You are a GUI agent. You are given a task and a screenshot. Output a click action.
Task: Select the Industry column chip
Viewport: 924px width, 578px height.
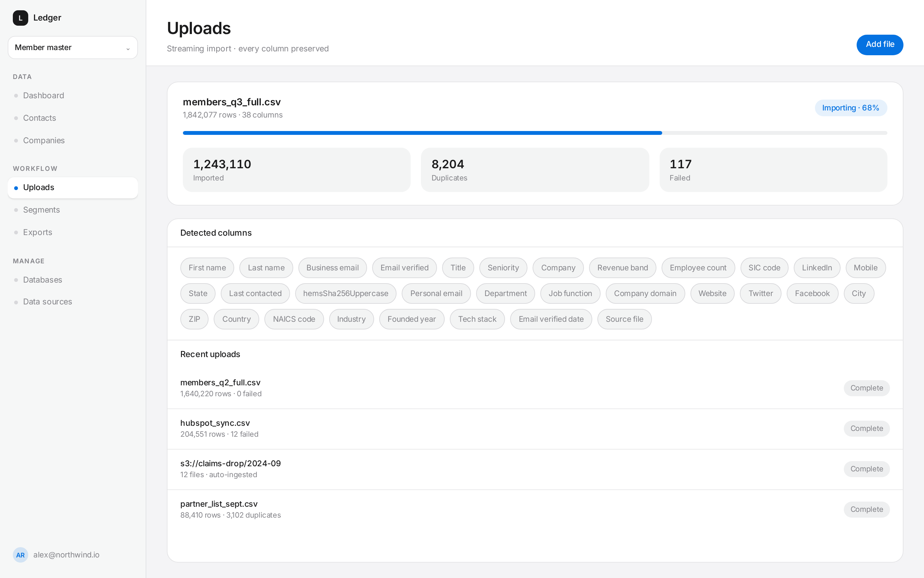pyautogui.click(x=351, y=319)
